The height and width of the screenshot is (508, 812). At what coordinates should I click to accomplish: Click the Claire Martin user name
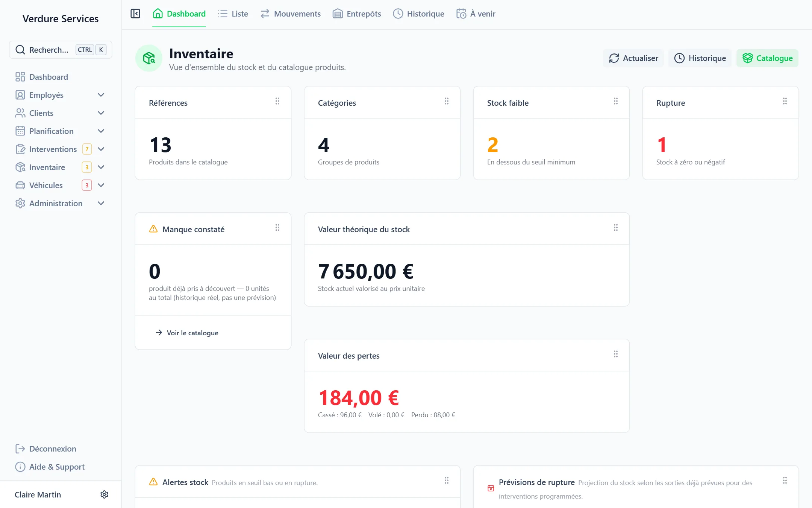pos(38,494)
